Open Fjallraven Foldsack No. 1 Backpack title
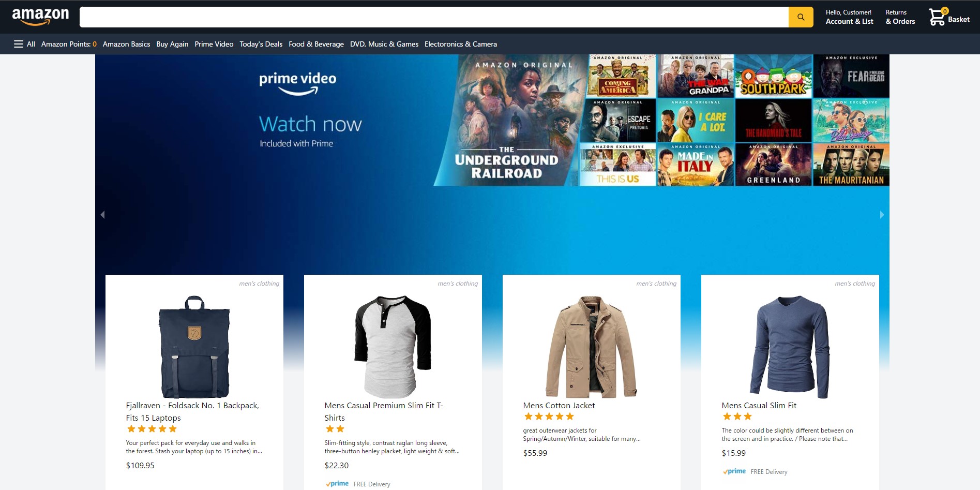980x490 pixels. (x=192, y=412)
